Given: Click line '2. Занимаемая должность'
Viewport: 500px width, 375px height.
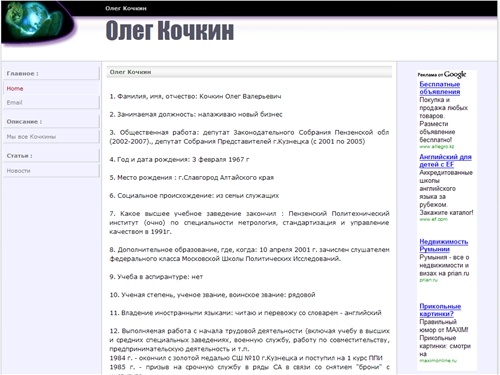Looking at the screenshot, I should click(x=196, y=115).
